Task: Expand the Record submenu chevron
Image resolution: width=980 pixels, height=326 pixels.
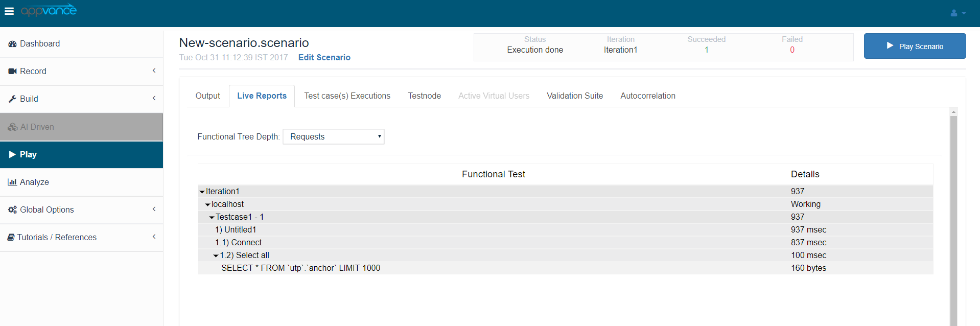Action: [x=154, y=71]
